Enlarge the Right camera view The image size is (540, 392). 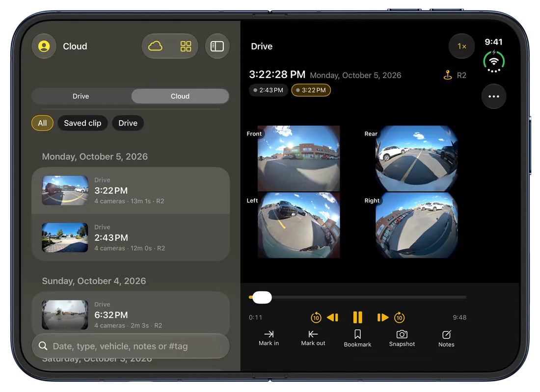[x=416, y=225]
